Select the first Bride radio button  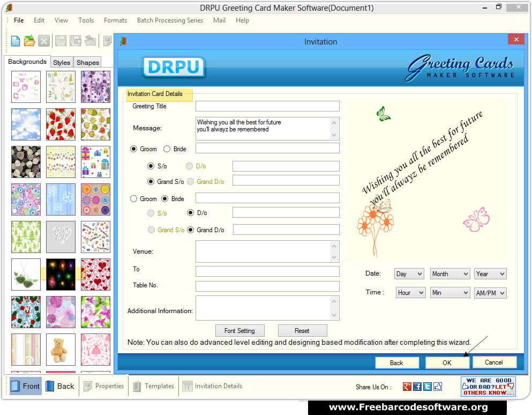[x=167, y=149]
